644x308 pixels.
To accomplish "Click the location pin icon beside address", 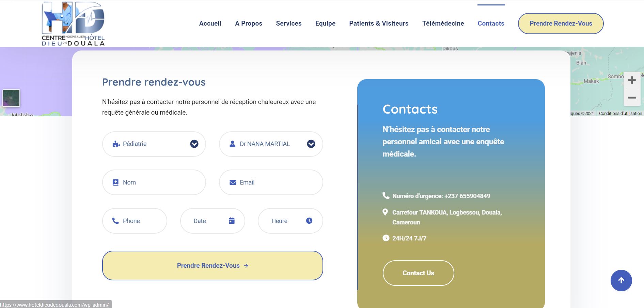I will coord(385,212).
